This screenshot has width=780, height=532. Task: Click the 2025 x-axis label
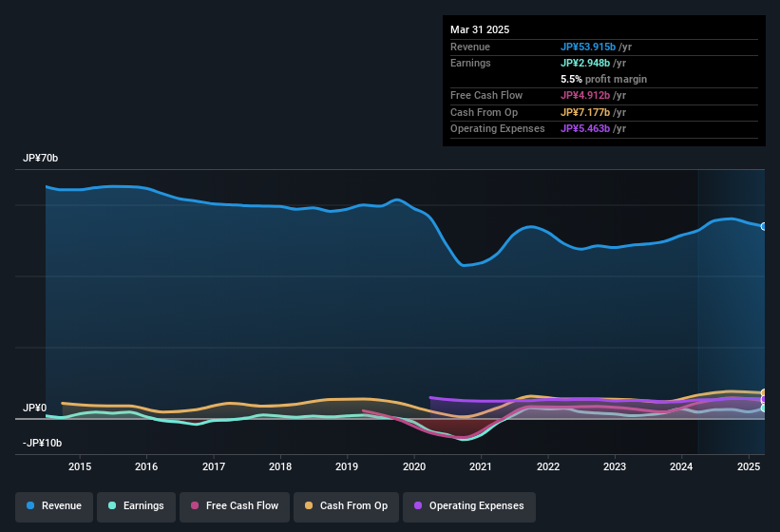[x=749, y=466]
